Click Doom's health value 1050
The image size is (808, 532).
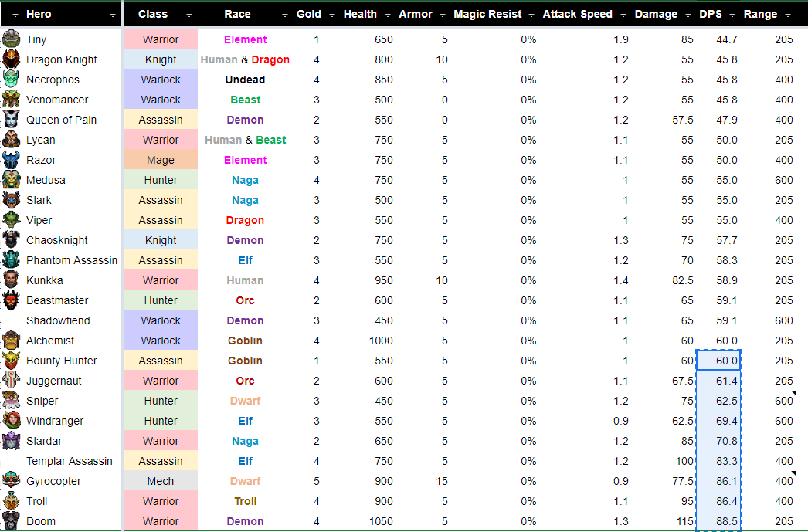point(381,521)
